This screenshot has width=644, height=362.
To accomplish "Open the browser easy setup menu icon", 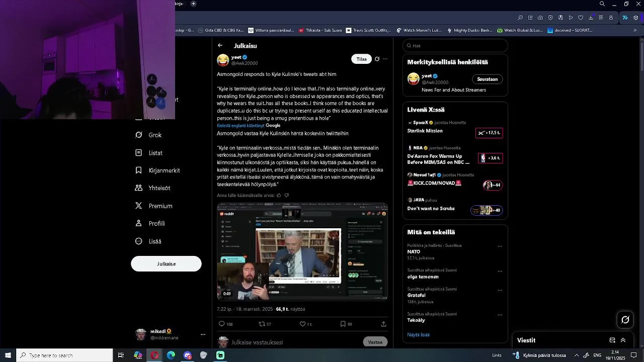I will (x=601, y=18).
